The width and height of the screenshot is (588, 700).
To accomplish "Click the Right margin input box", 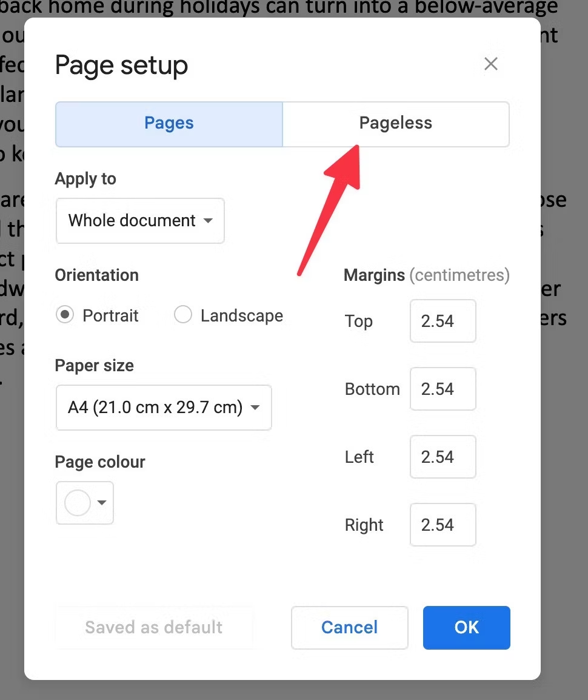I will click(443, 525).
